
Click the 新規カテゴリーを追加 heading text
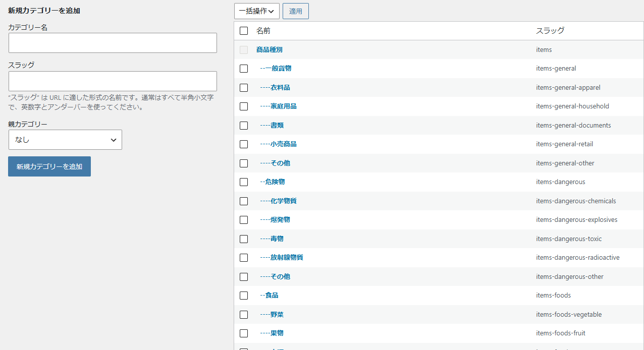[x=44, y=10]
